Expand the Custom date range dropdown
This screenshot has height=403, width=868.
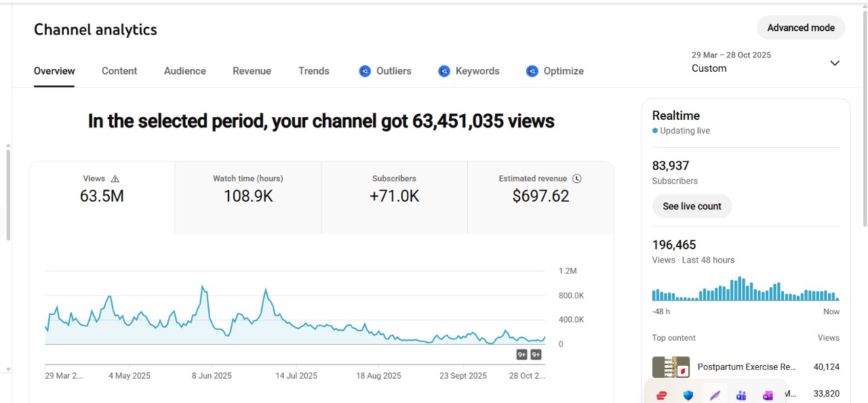835,63
